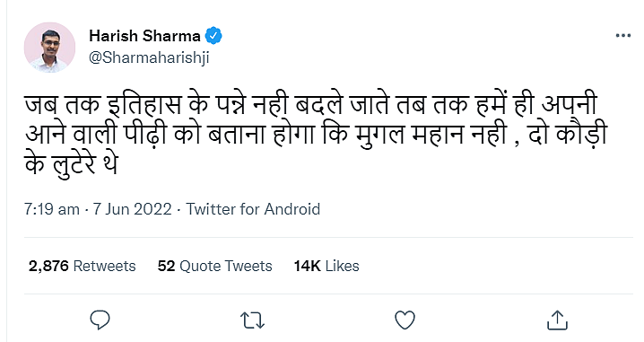This screenshot has width=644, height=342.
Task: Click the blue verified badge
Action: (x=213, y=36)
